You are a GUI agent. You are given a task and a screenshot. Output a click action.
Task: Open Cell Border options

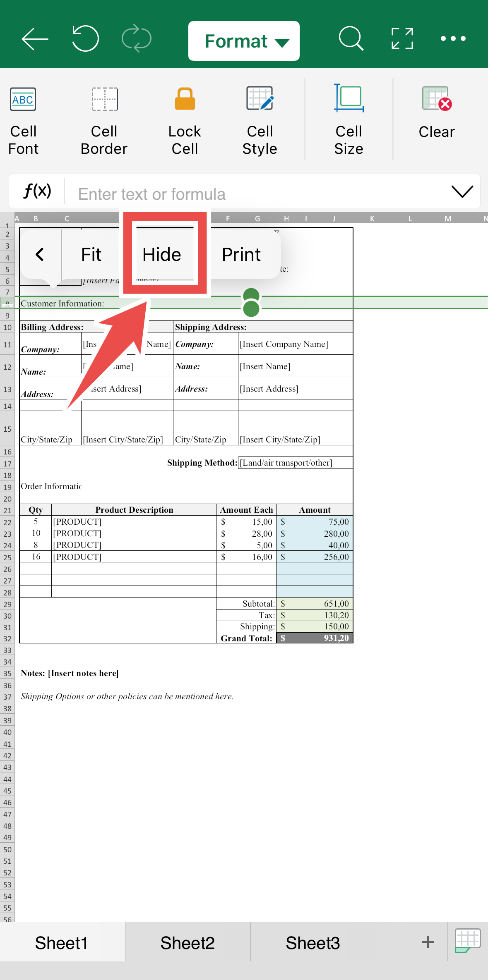(x=104, y=121)
